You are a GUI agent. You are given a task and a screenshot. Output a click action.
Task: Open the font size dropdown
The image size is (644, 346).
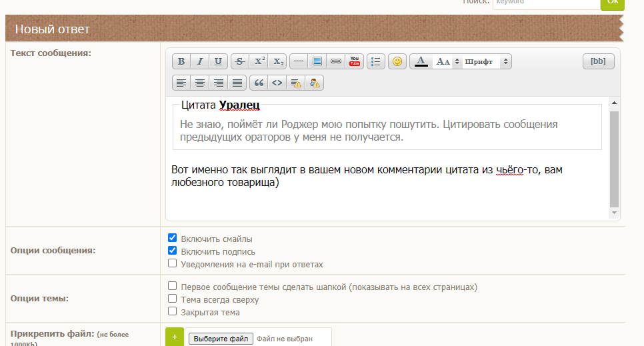[447, 61]
